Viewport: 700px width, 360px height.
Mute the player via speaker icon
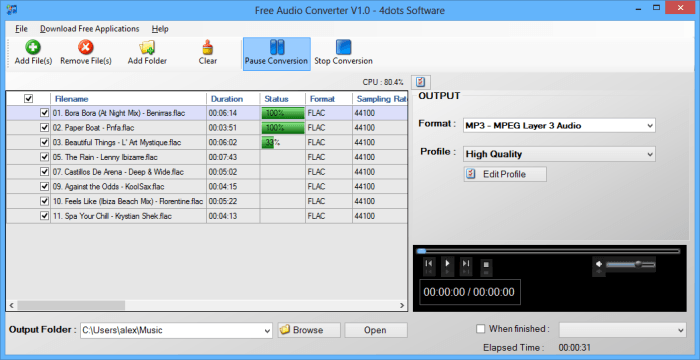pyautogui.click(x=599, y=264)
